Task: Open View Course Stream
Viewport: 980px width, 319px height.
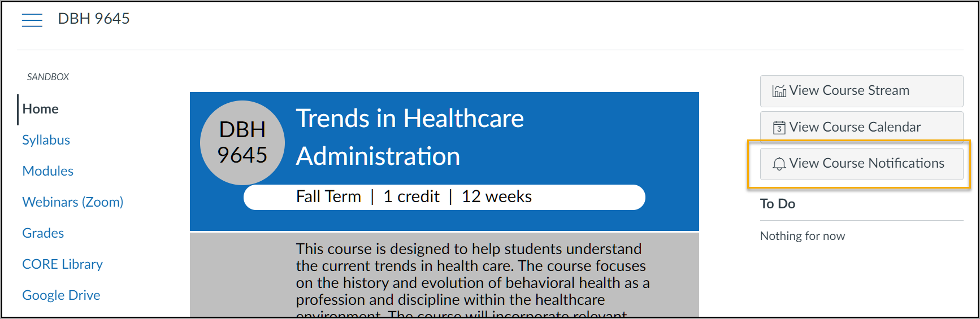Action: click(861, 91)
